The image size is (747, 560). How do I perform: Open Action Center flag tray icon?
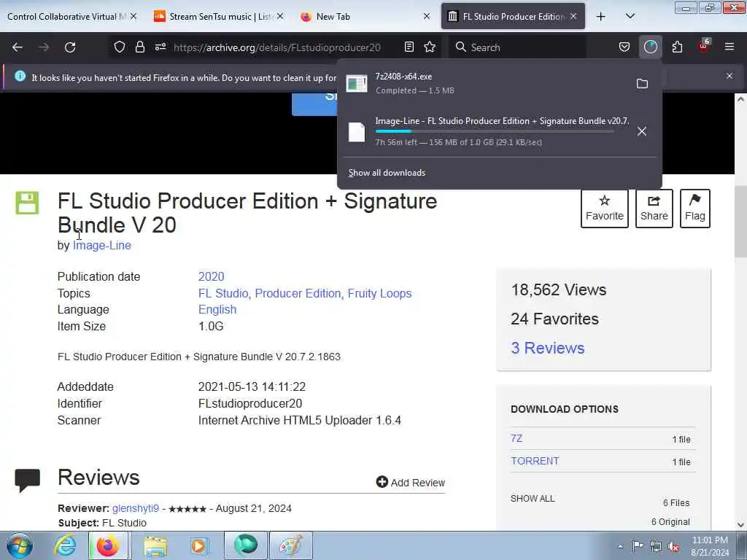[638, 546]
